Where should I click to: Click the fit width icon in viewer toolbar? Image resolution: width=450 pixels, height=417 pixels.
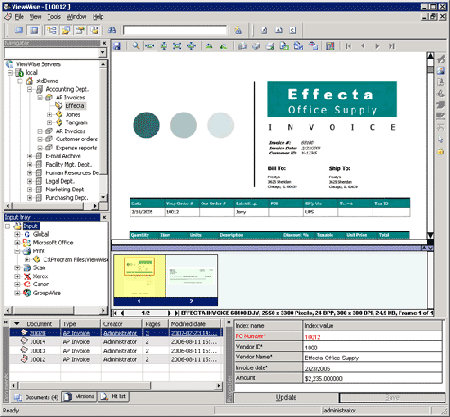click(x=150, y=46)
